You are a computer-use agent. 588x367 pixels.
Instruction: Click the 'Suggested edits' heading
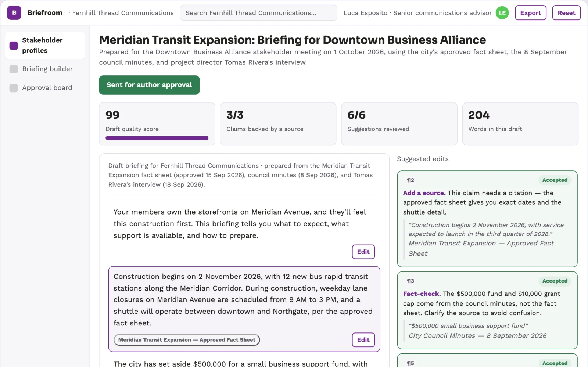point(423,159)
